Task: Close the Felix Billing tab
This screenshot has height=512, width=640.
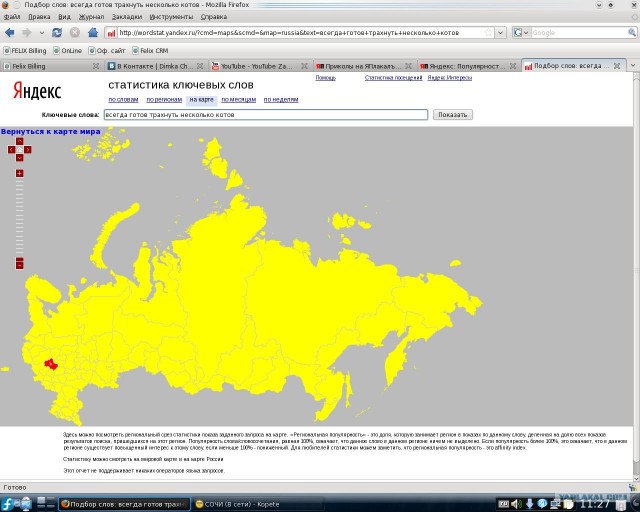Action: (96, 66)
